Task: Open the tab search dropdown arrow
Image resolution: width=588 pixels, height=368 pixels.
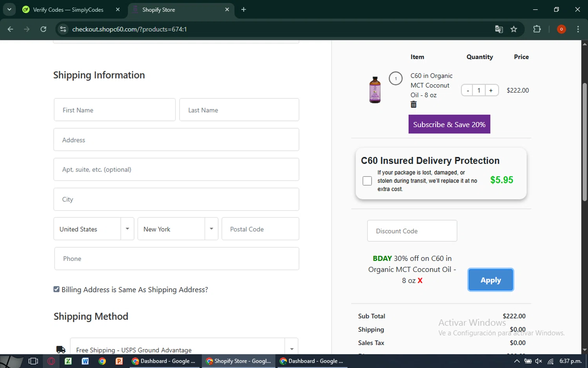Action: (9, 9)
